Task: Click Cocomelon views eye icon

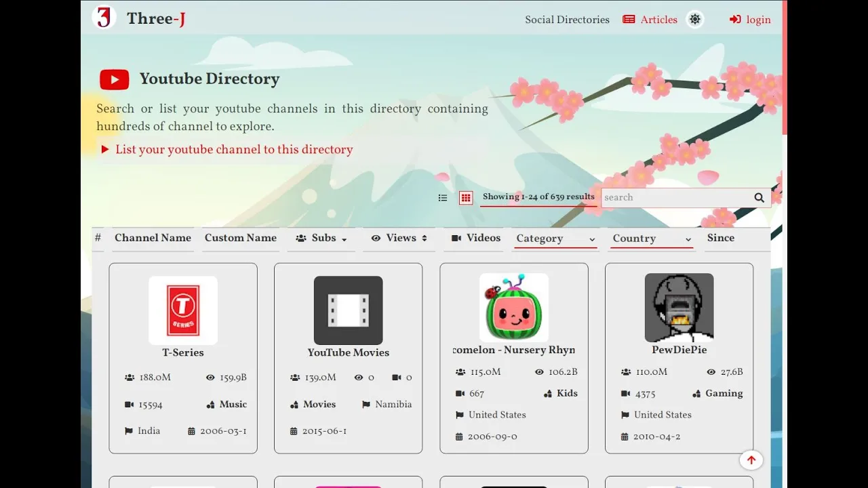Action: 539,372
